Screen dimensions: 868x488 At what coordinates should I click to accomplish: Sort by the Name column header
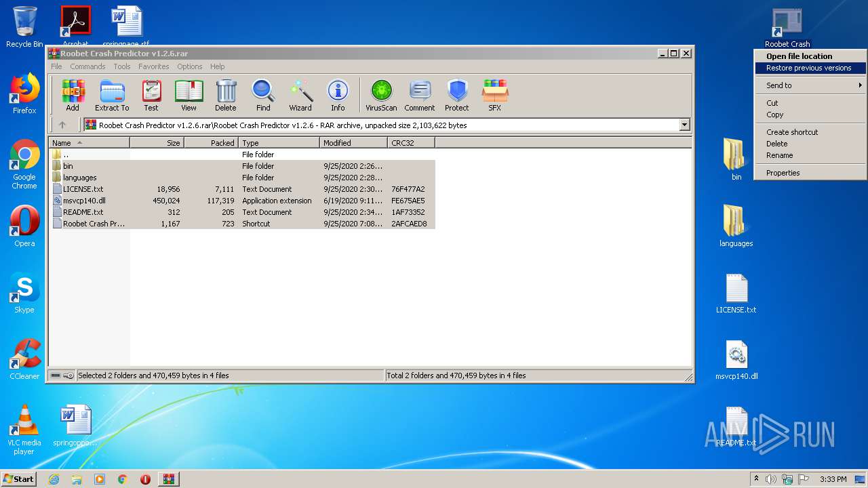(89, 143)
